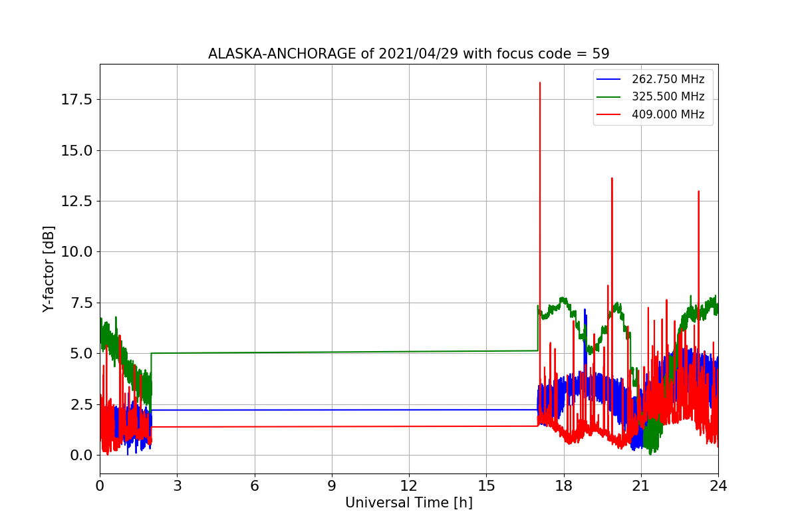Screen dimensions: 798x532
Task: Click y-axis tick label 7.5
Action: [x=82, y=303]
